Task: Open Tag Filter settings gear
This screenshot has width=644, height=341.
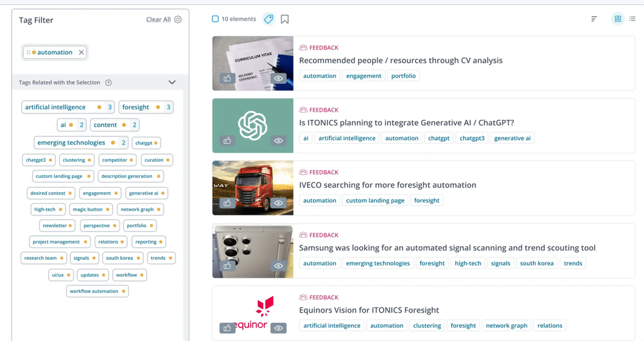Action: tap(178, 20)
